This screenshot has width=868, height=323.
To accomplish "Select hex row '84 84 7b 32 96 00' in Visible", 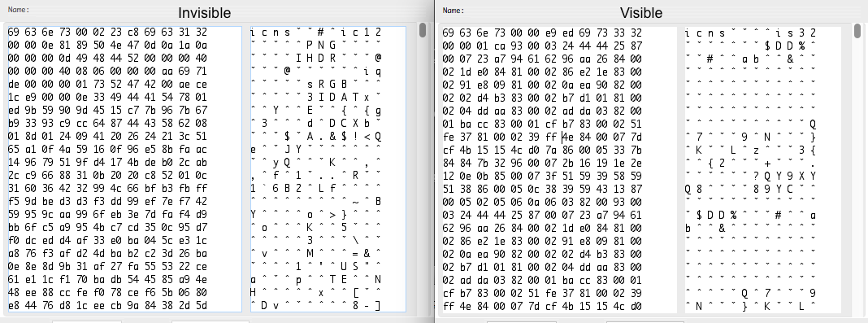I will [543, 163].
